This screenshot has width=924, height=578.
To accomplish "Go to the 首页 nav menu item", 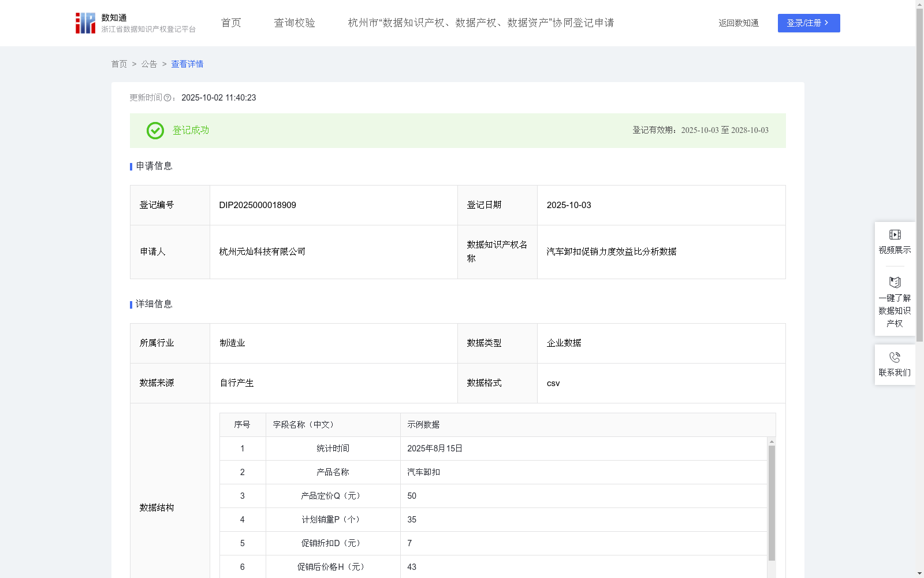I will point(231,23).
